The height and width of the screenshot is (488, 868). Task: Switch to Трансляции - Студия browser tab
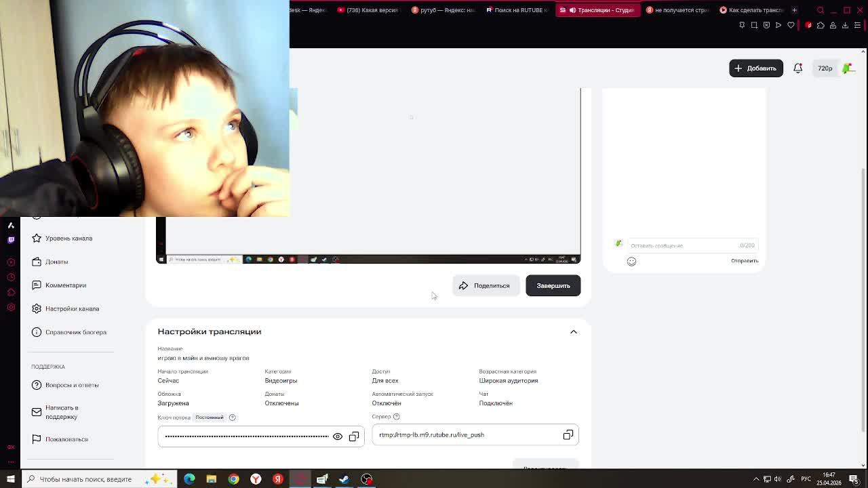tap(598, 10)
